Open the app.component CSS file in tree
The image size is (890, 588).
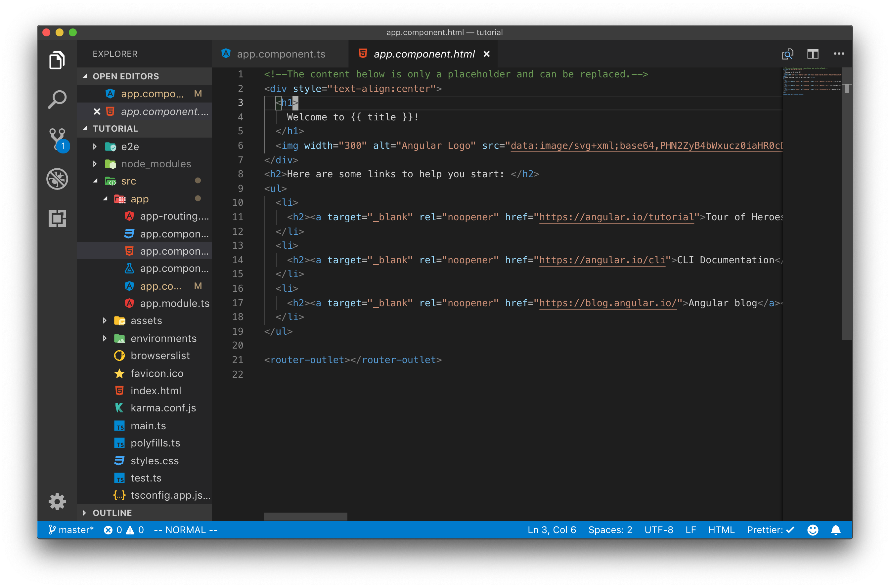[x=144, y=233]
